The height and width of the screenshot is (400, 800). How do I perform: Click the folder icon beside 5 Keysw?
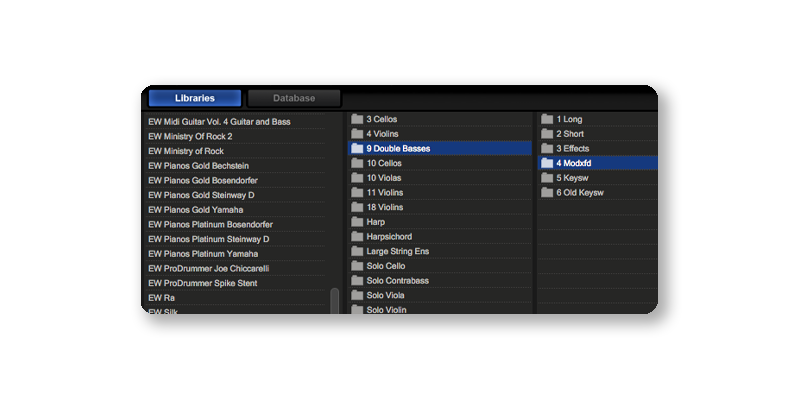coord(547,178)
